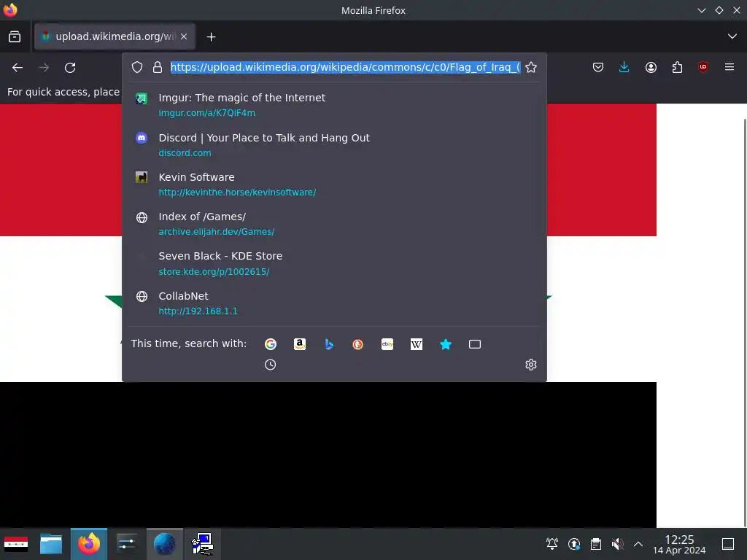Expand hidden system tray icons
Viewport: 747px width, 560px height.
(638, 544)
